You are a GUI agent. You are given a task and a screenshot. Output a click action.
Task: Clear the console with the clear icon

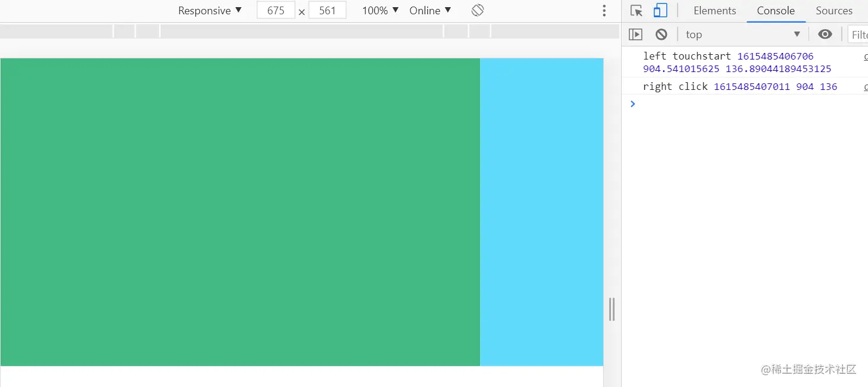(662, 35)
